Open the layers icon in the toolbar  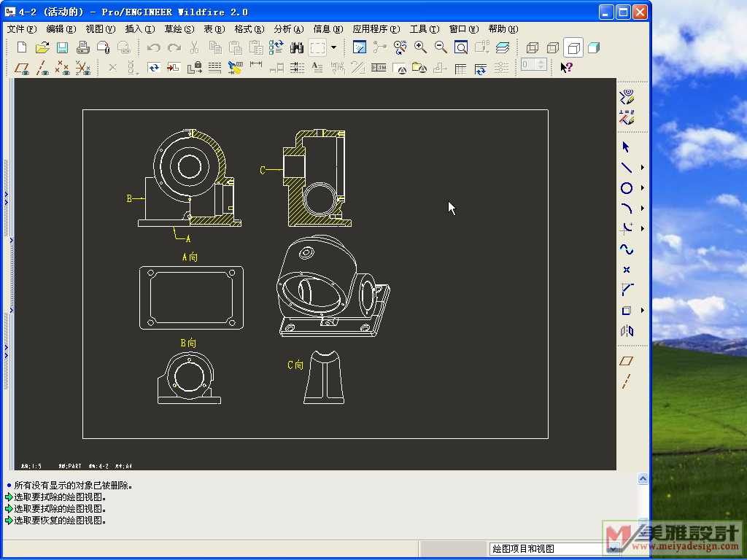[x=502, y=47]
